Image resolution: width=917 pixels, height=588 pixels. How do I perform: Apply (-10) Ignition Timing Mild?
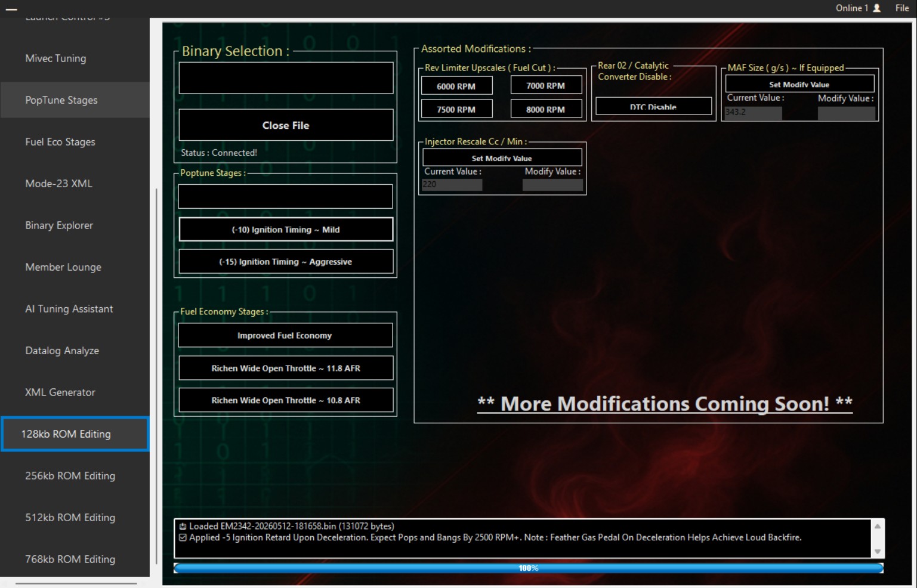(286, 230)
